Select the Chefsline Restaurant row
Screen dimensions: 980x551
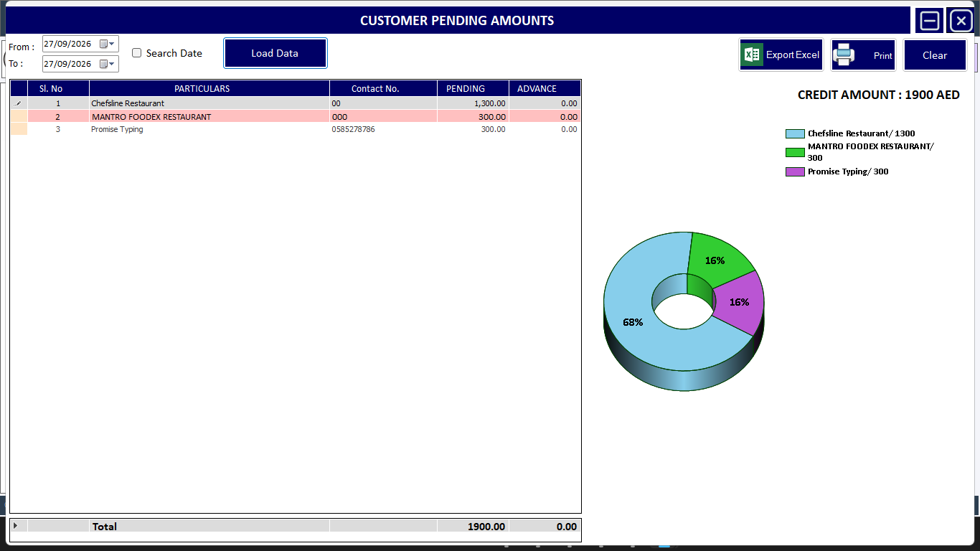(296, 103)
